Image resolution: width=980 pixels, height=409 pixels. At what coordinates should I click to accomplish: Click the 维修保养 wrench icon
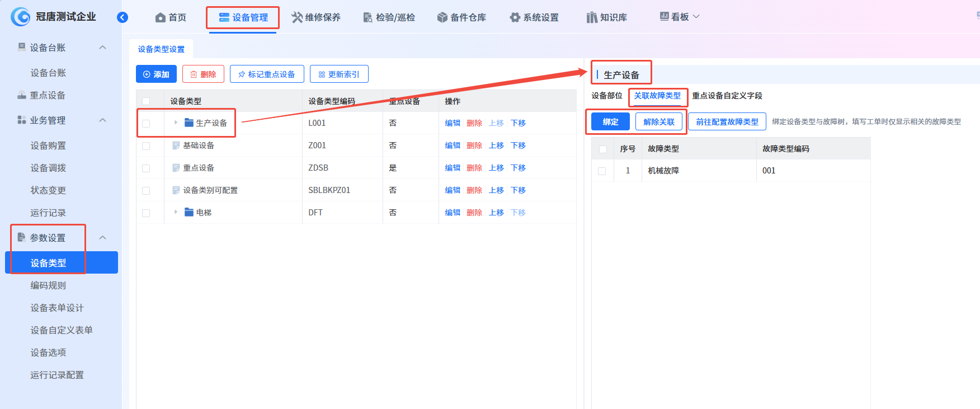(297, 17)
